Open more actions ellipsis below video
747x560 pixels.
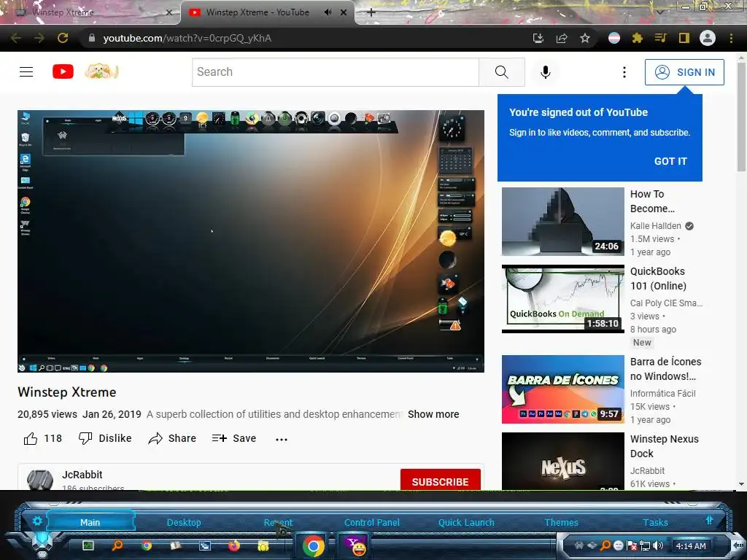282,439
